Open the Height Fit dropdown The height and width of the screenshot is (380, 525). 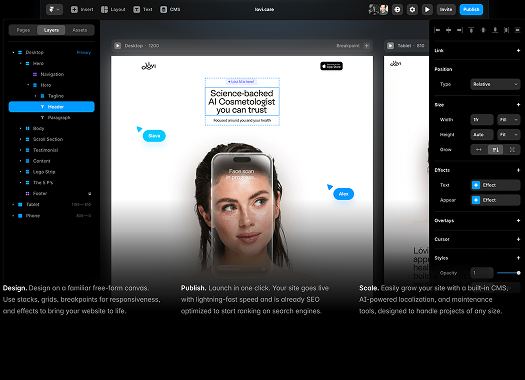click(509, 135)
